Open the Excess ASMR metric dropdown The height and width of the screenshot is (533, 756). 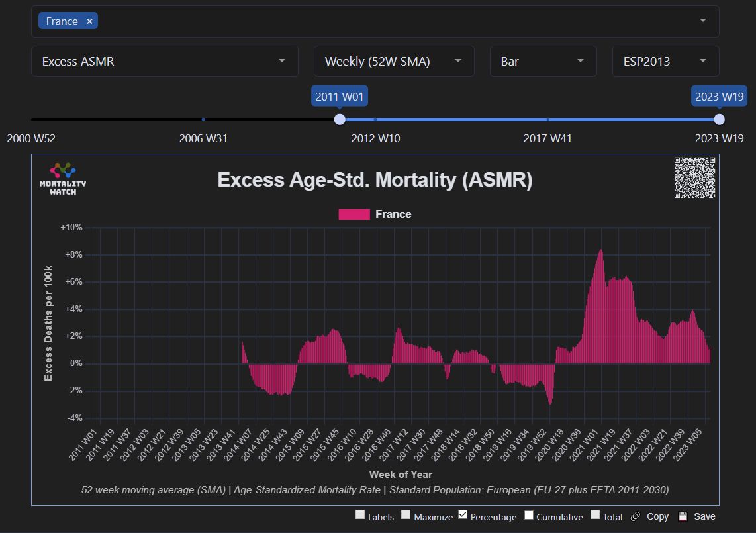coord(164,61)
